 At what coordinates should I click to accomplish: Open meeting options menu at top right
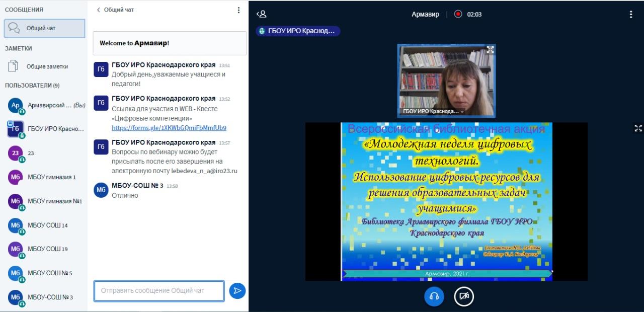(630, 14)
